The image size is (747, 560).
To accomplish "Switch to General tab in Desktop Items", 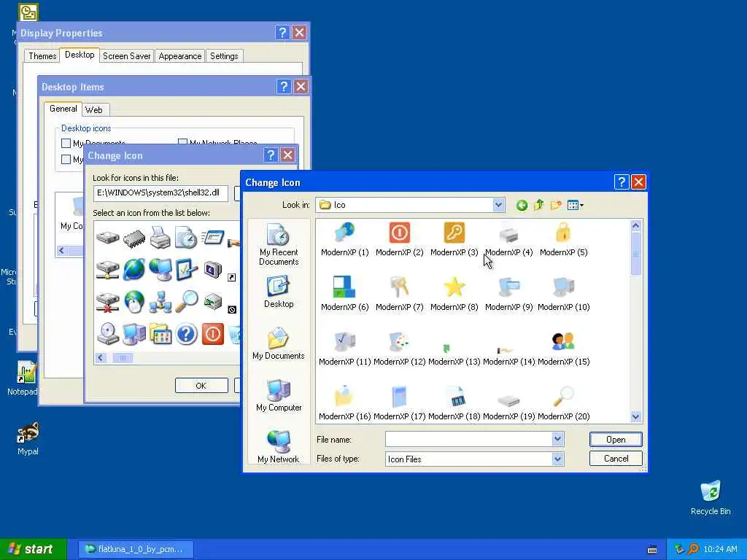I will coord(63,109).
